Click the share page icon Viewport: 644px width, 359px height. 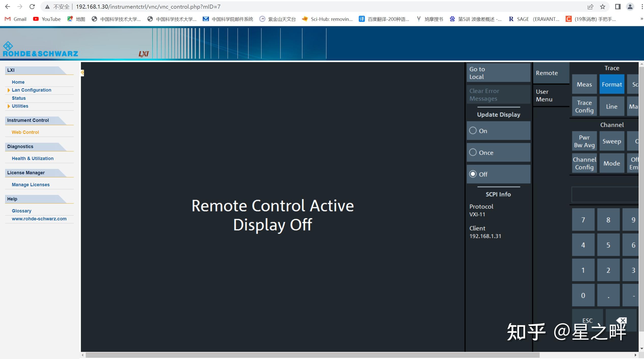(x=590, y=7)
